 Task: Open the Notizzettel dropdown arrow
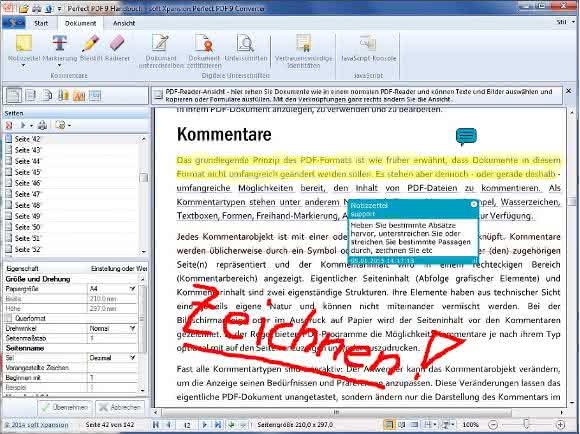click(x=23, y=65)
